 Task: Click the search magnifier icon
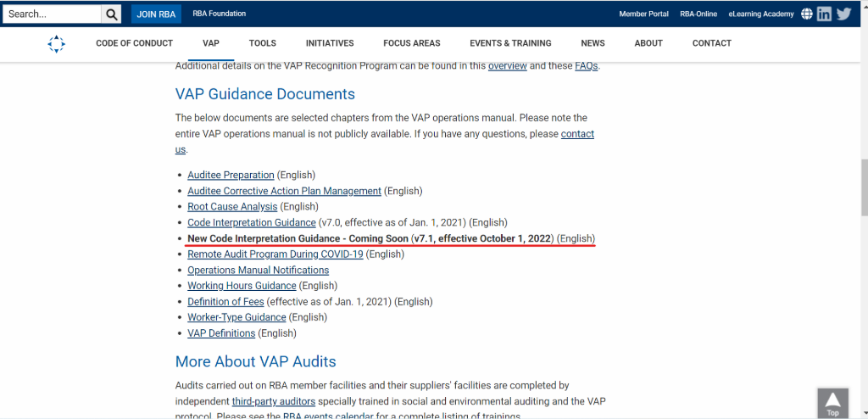[x=112, y=14]
